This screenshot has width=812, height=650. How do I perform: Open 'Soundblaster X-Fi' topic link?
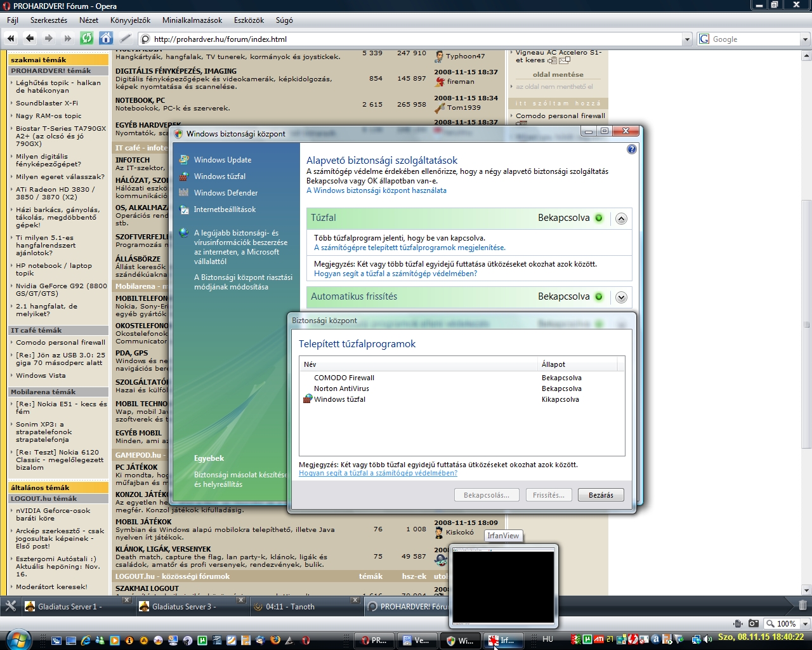47,103
